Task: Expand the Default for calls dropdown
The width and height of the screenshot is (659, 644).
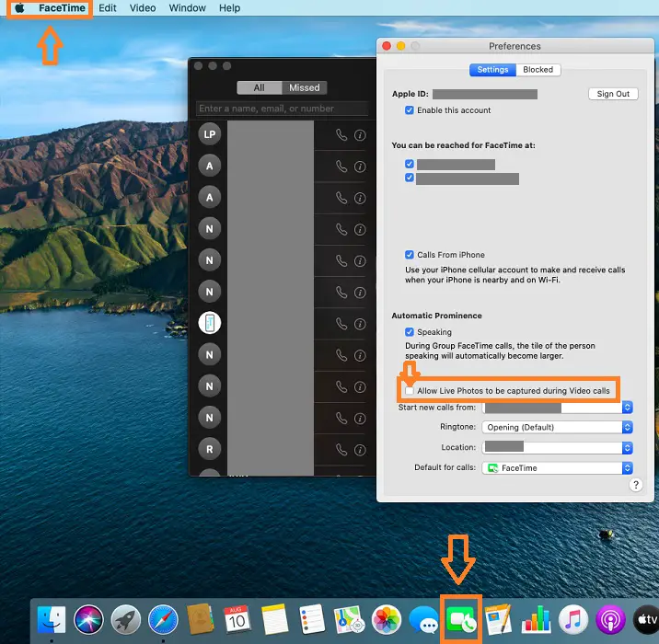Action: click(x=558, y=468)
